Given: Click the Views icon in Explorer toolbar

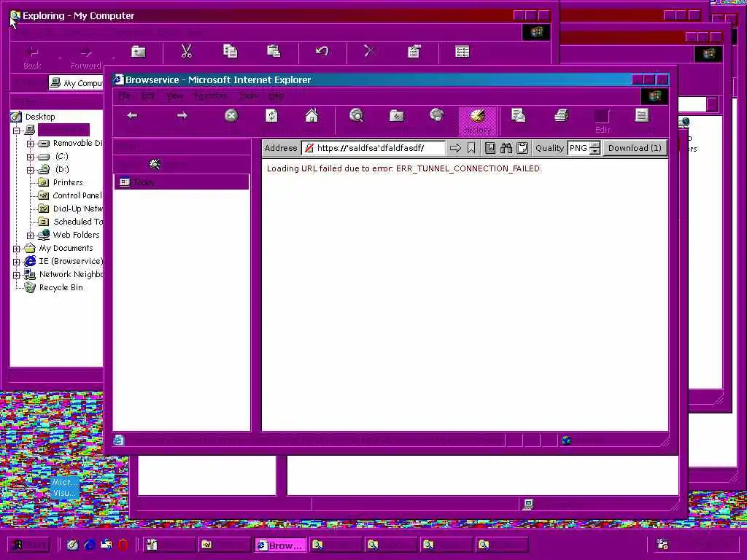Looking at the screenshot, I should pyautogui.click(x=462, y=52).
